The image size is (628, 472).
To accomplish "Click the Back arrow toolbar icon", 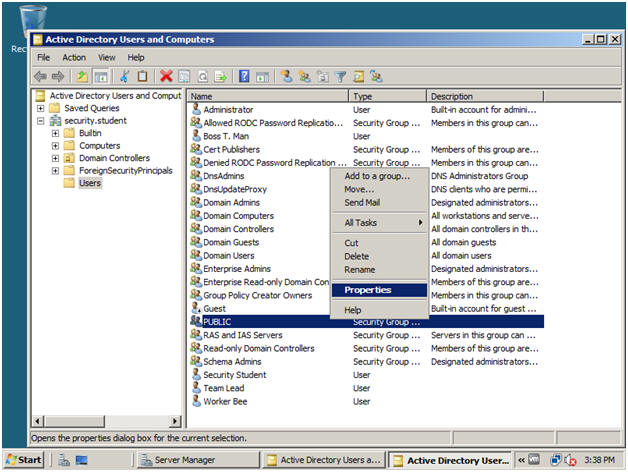I will tap(40, 76).
